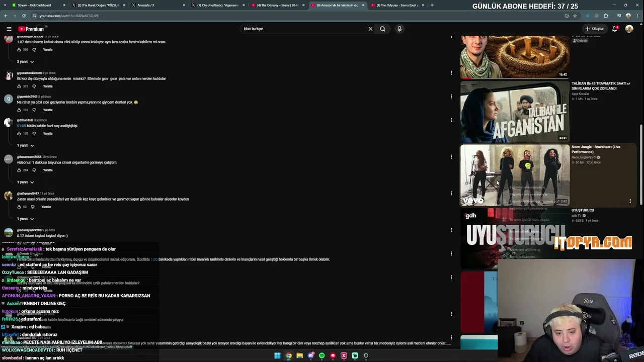Go back with the browser back arrow
644x362 pixels.
coord(5,16)
